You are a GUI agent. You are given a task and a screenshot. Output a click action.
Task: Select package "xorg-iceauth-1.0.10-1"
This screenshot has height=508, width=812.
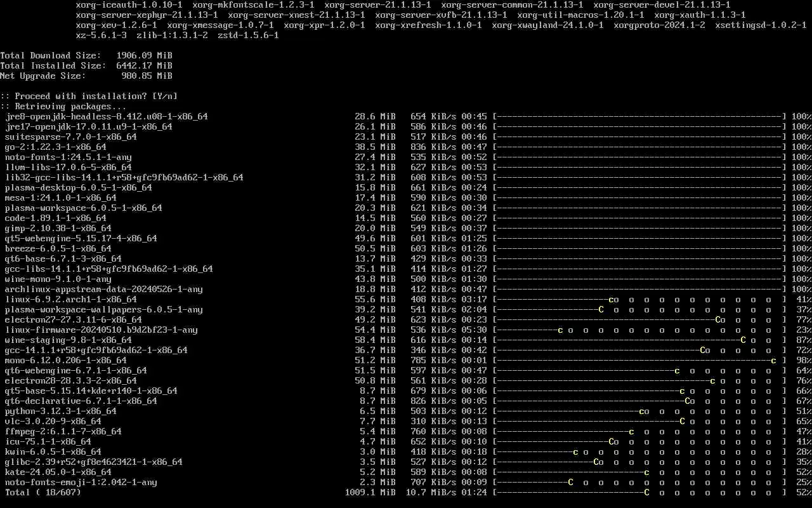[129, 4]
